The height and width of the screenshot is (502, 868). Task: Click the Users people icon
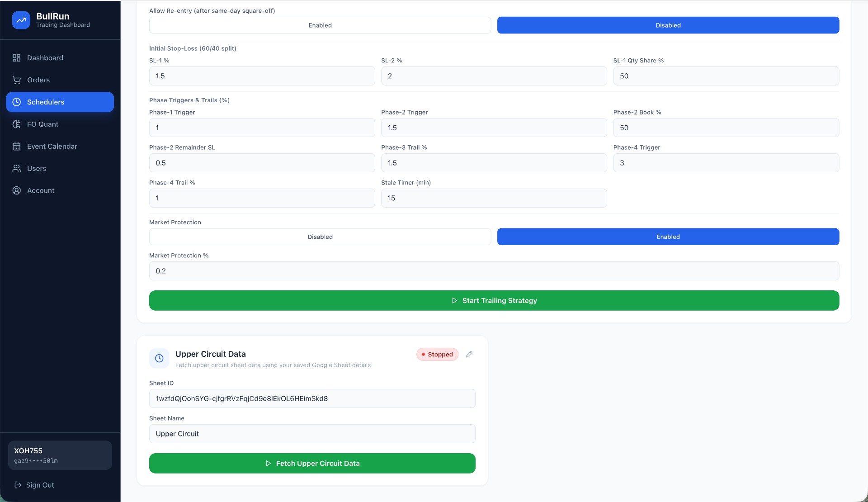17,169
